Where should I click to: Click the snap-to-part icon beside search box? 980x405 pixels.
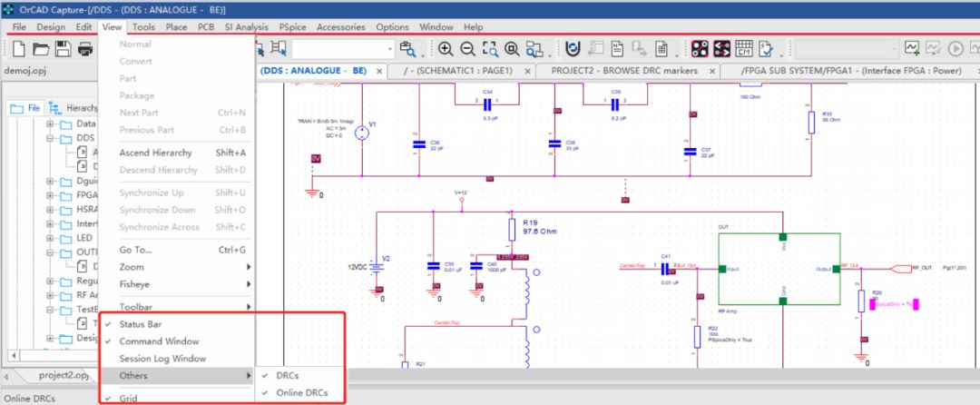[x=279, y=49]
